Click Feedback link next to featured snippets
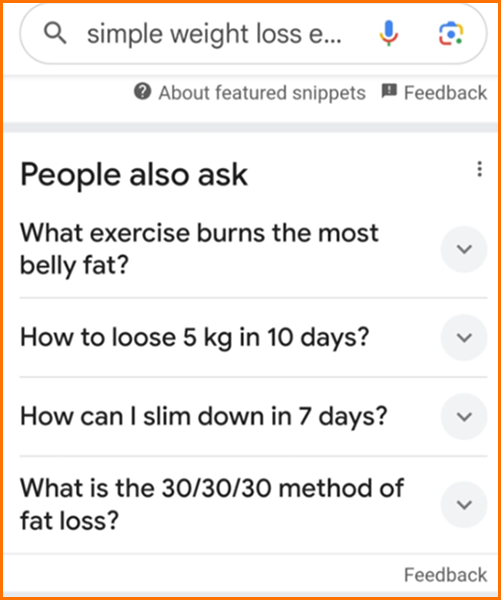Image resolution: width=501 pixels, height=600 pixels. click(446, 93)
